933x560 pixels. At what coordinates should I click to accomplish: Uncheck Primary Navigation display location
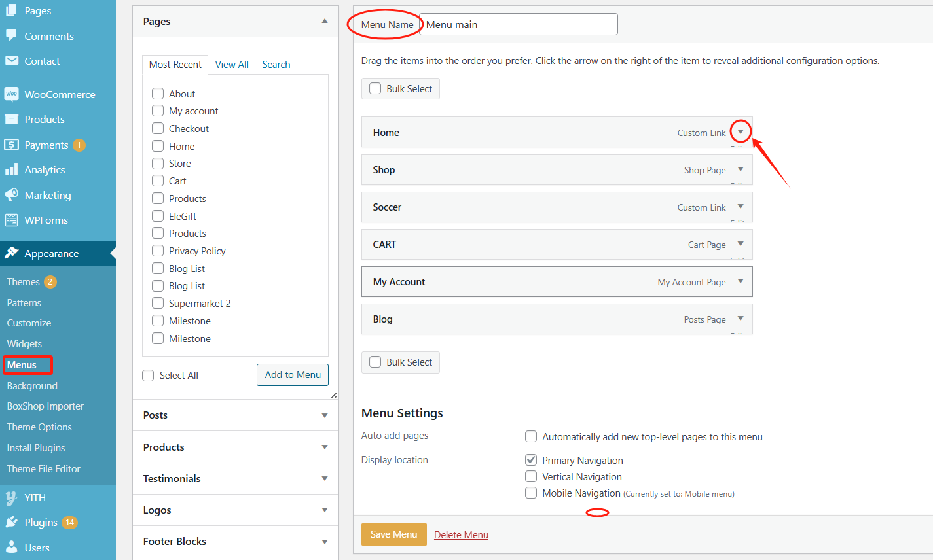point(531,460)
